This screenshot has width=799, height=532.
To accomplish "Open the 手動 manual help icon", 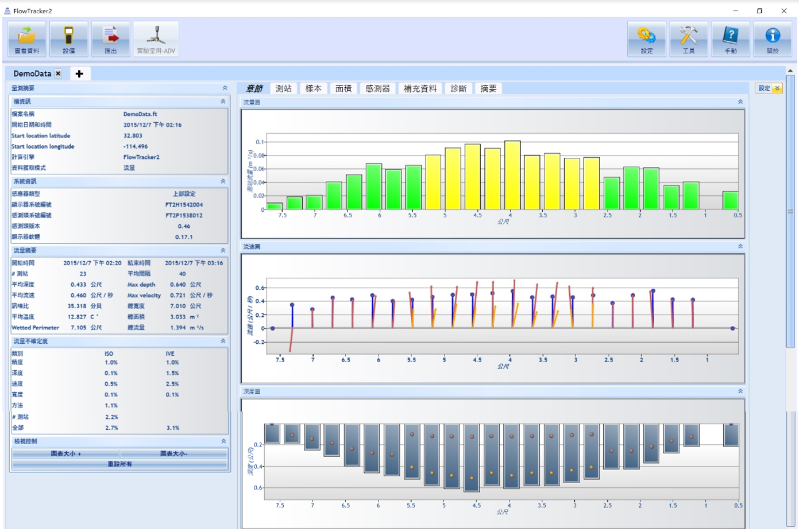I will point(730,39).
